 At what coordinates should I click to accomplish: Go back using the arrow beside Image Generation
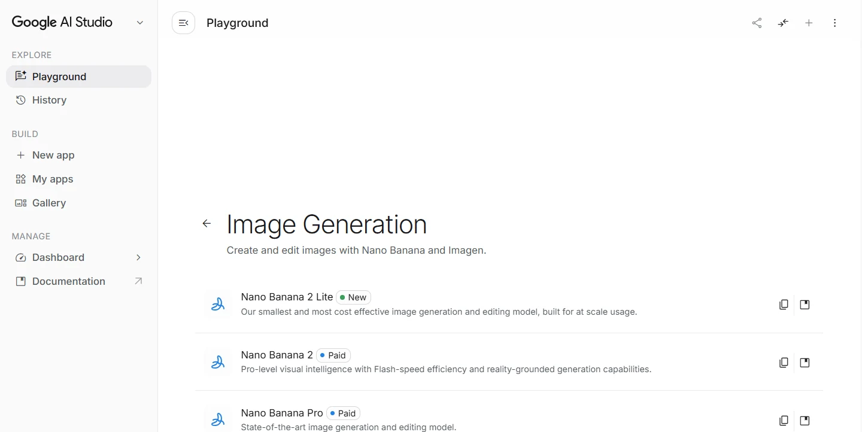click(207, 223)
